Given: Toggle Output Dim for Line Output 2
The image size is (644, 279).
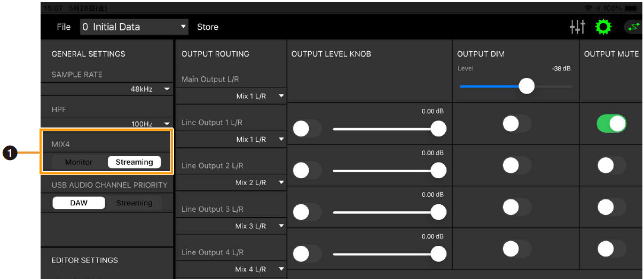Looking at the screenshot, I should click(516, 165).
